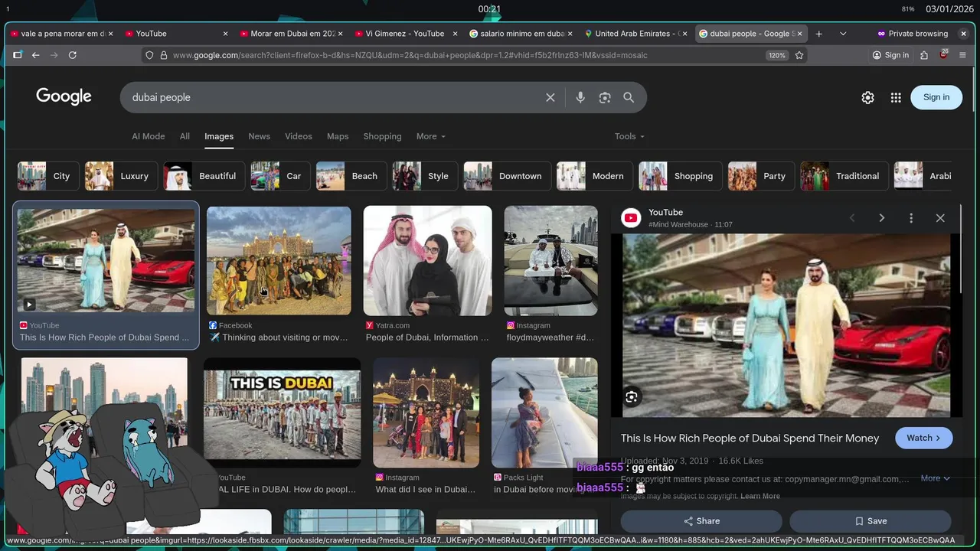The image size is (980, 551).
Task: Close the 'Vi Gimenez - YouTube' tab
Action: [456, 34]
